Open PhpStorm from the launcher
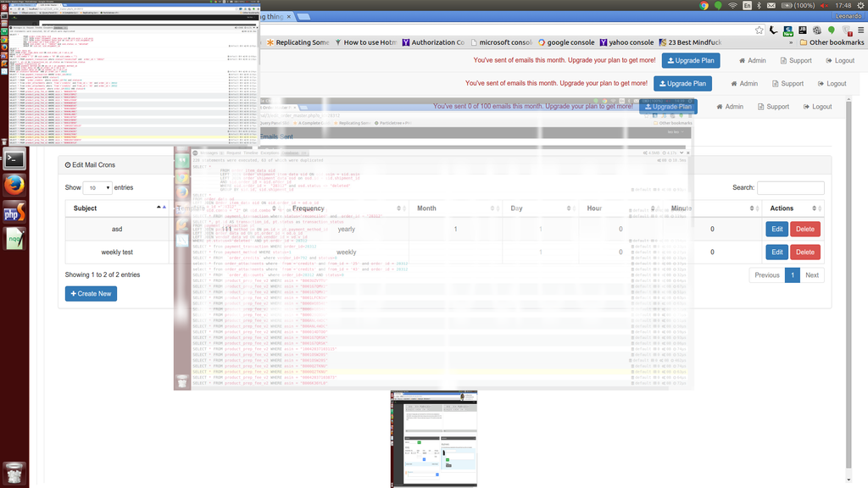Screen dimensions: 868x488 tap(14, 213)
